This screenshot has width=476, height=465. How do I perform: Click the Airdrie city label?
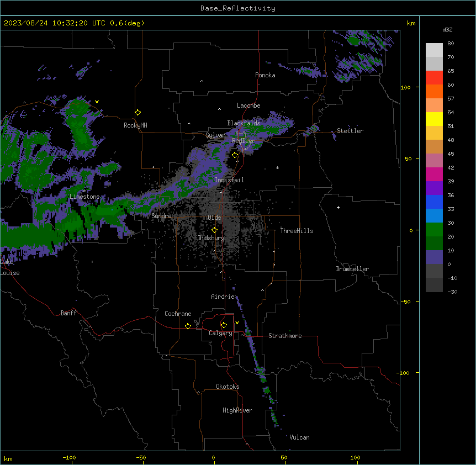pyautogui.click(x=223, y=297)
